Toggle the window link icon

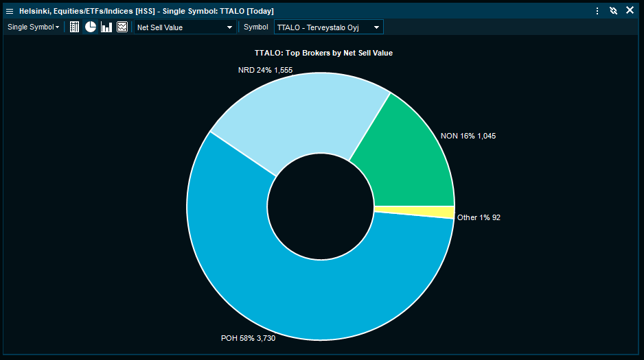613,11
